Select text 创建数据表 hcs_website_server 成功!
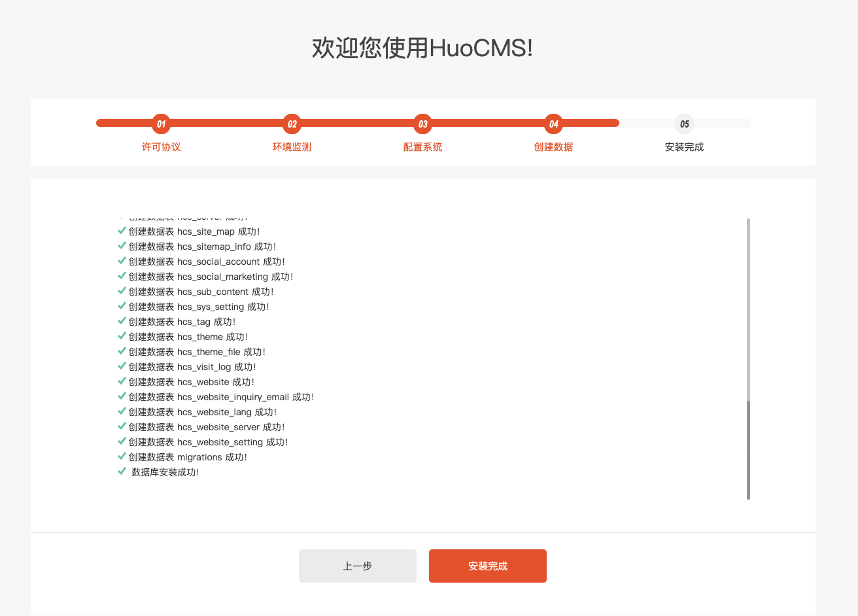Screen dimensions: 858x616 (x=207, y=427)
